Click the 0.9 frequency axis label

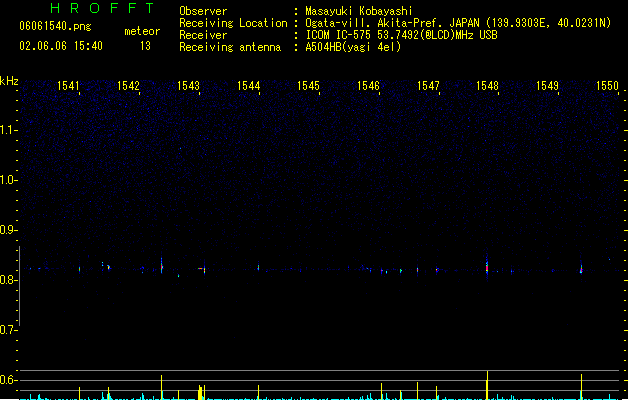tap(8, 230)
